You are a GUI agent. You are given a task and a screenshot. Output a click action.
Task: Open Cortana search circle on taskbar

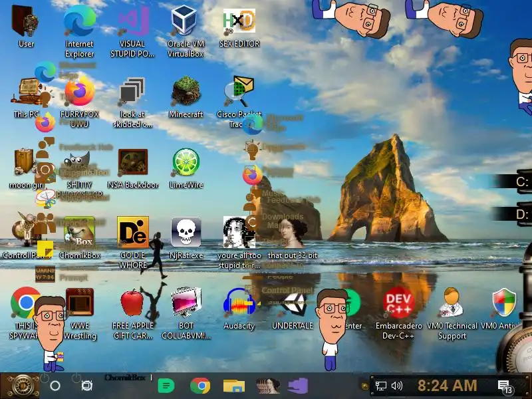pyautogui.click(x=55, y=386)
